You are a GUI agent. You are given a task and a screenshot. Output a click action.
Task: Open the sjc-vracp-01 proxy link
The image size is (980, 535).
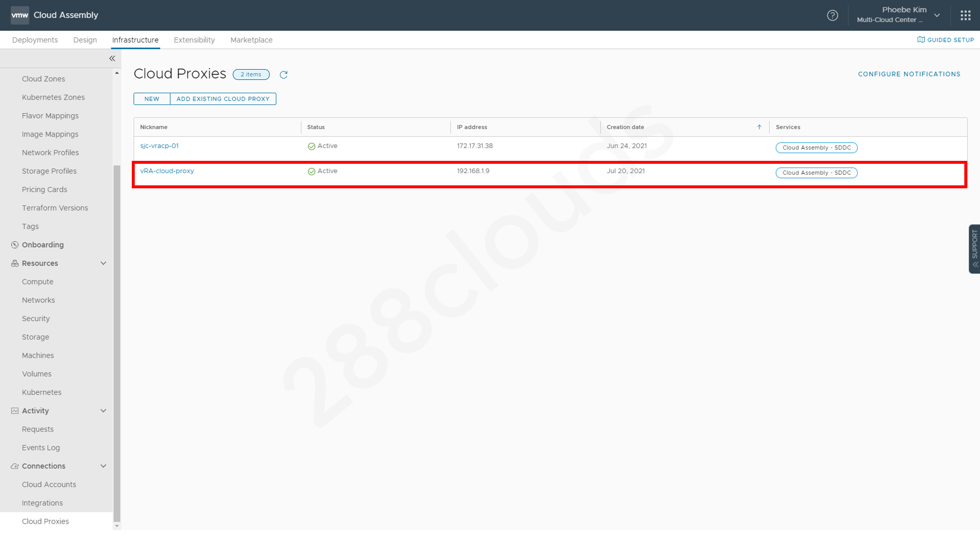[159, 146]
